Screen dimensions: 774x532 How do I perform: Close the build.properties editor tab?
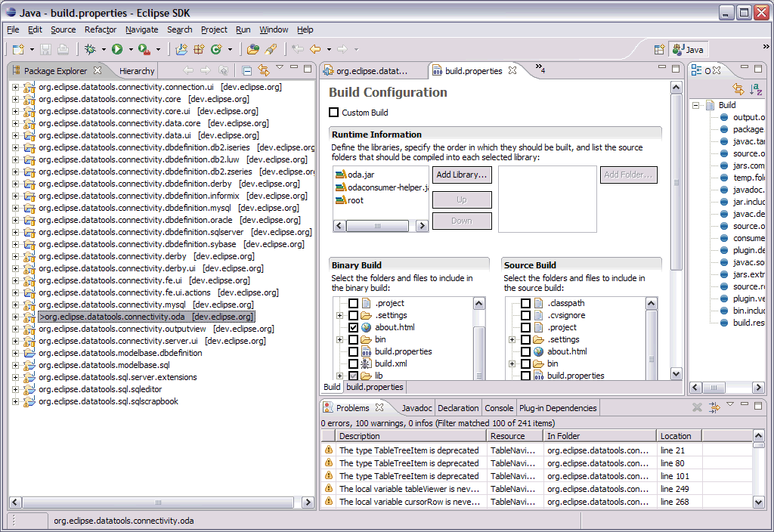point(513,70)
